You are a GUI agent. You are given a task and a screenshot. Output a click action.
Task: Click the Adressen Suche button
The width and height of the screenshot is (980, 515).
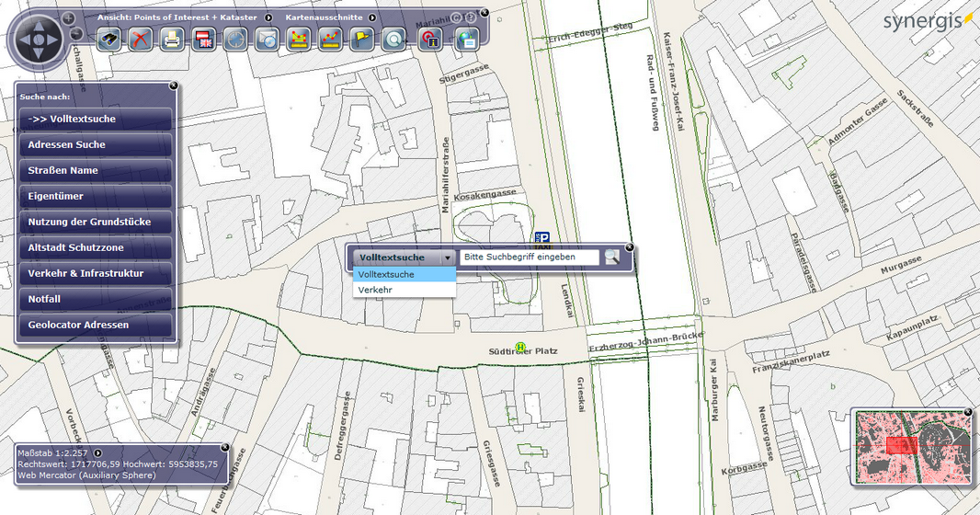click(94, 144)
